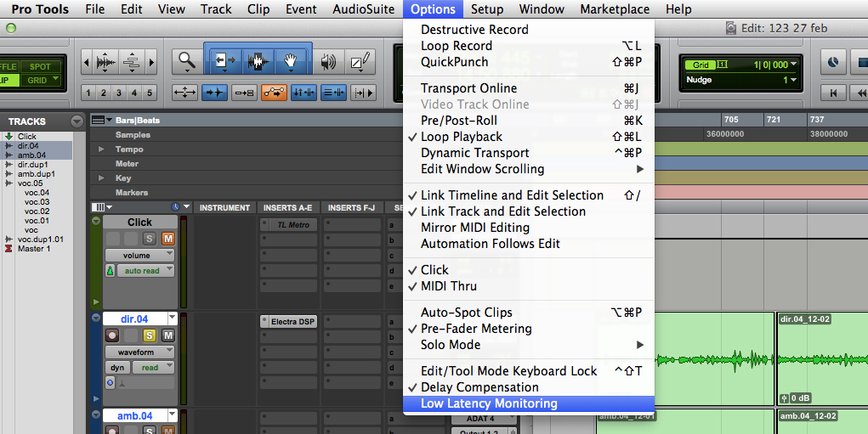Click the blue clock icon beside Return to Zero
868x434 pixels.
pos(833,62)
